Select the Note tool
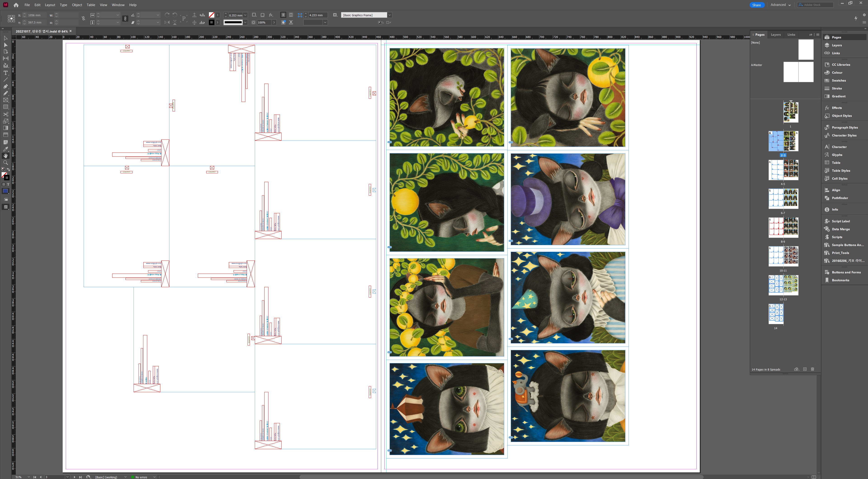The height and width of the screenshot is (479, 868). [x=5, y=142]
